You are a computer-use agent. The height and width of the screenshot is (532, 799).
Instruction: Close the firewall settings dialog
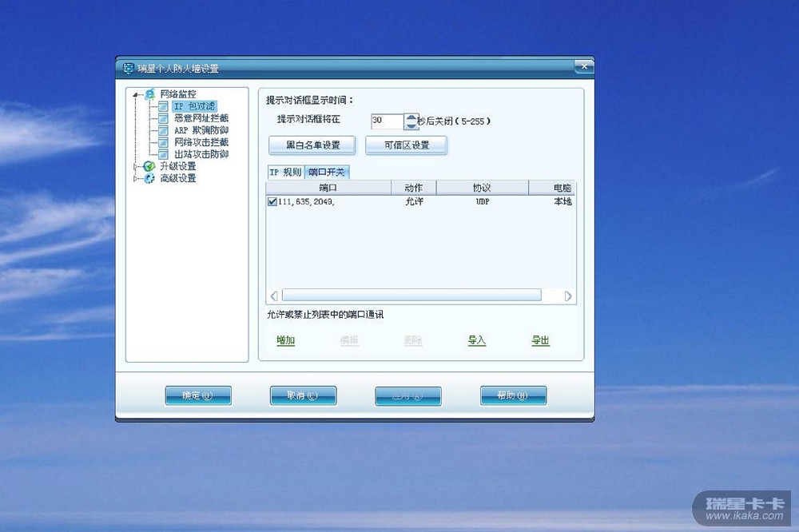584,66
